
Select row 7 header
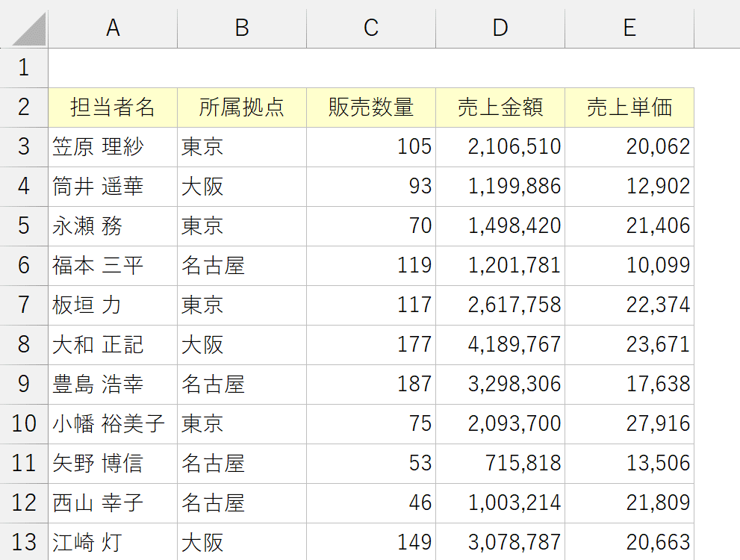(x=24, y=305)
